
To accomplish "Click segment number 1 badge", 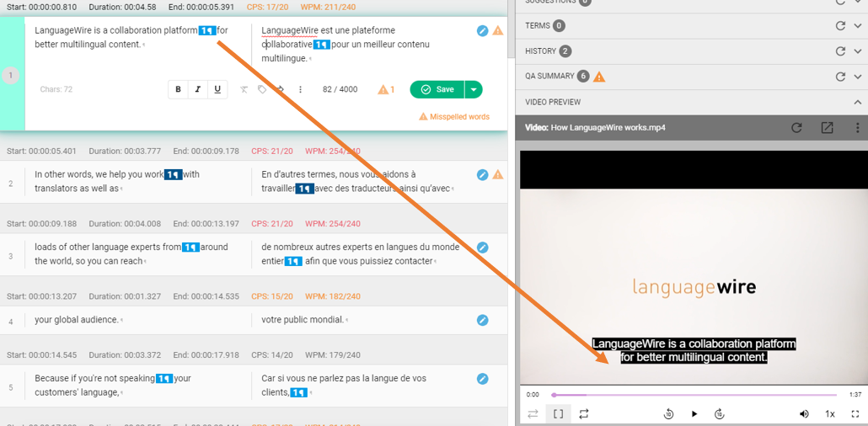I will pos(10,75).
